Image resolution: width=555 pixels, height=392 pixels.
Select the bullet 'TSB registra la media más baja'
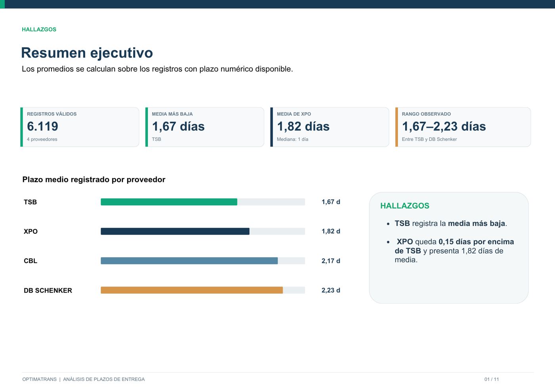[x=451, y=224]
